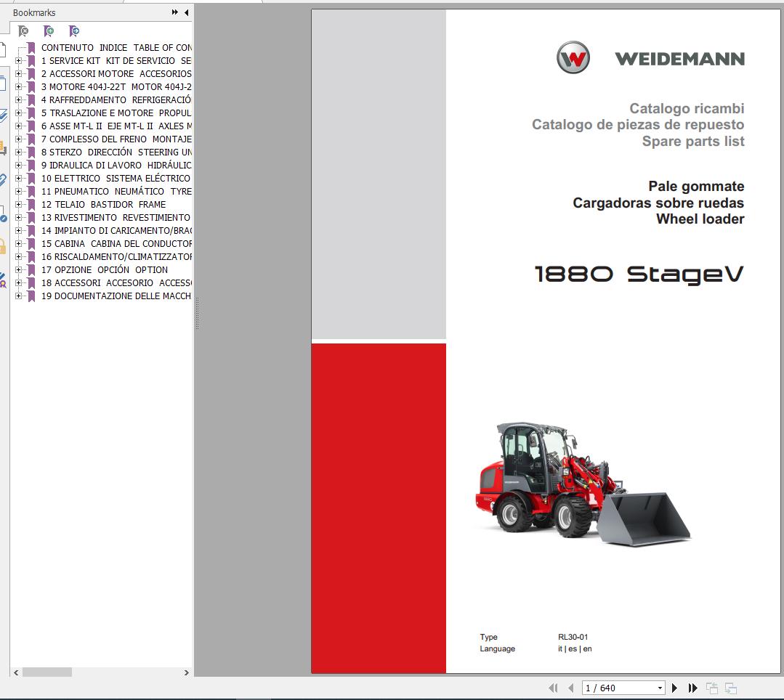Click the next view icon
784x700 pixels.
730,688
